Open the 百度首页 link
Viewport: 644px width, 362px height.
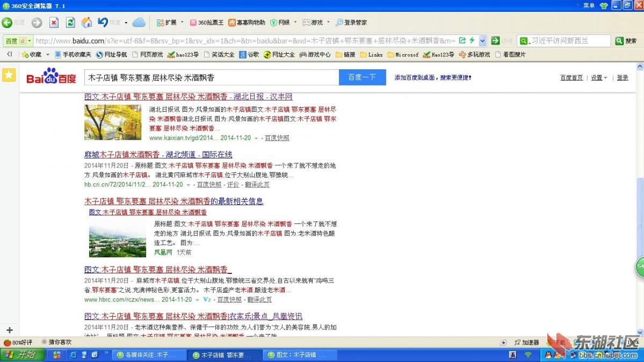pos(571,78)
